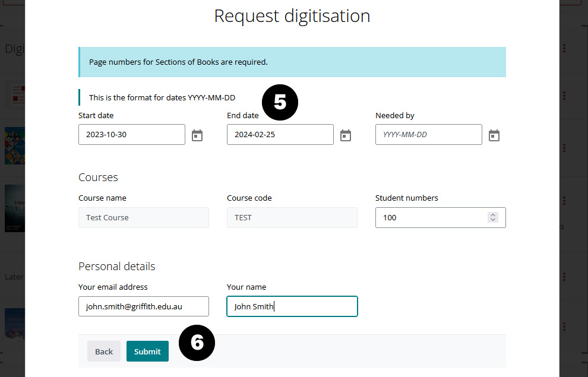Open the Needed by calendar picker
This screenshot has width=588, height=377.
494,135
